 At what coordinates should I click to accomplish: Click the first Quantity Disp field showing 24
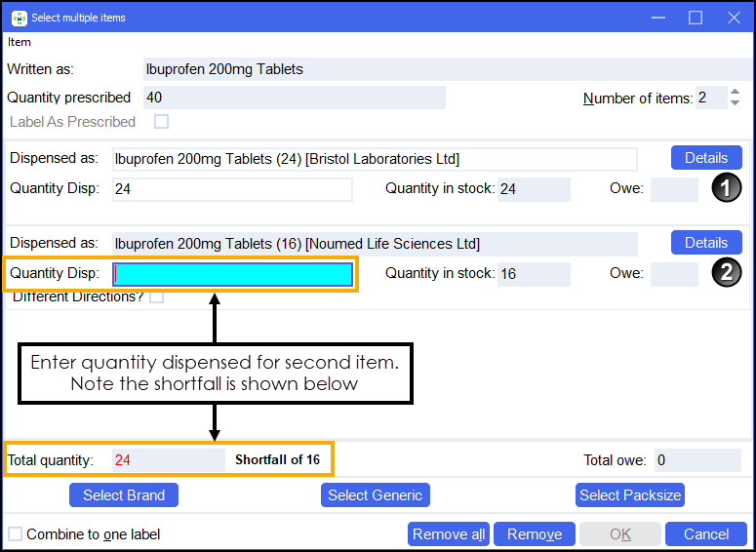[232, 189]
